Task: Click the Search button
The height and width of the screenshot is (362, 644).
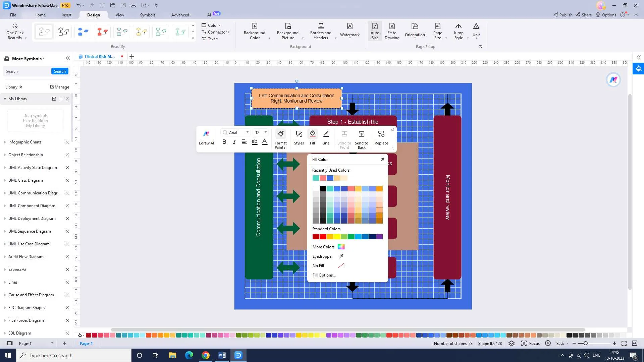Action: point(60,71)
